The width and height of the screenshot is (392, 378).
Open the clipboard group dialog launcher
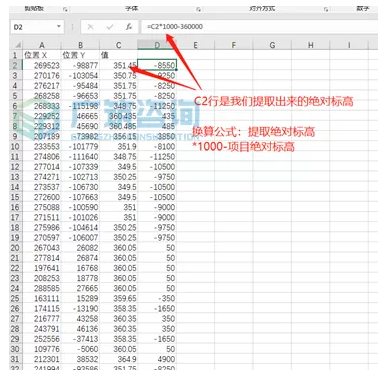(65, 10)
